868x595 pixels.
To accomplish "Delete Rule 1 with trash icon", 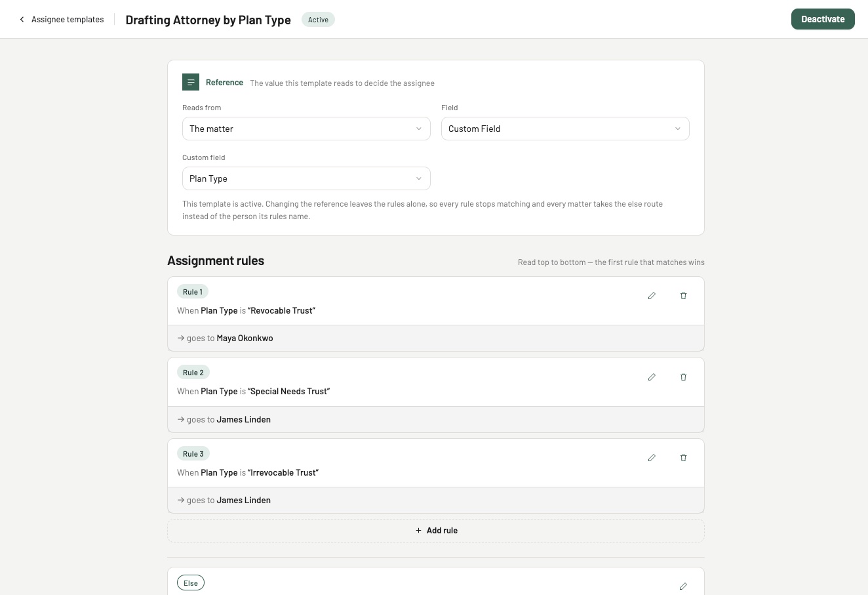I will point(683,296).
